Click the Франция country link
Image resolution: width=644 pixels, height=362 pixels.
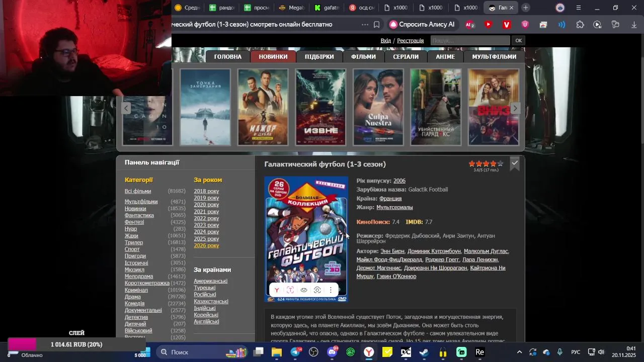[x=390, y=199]
